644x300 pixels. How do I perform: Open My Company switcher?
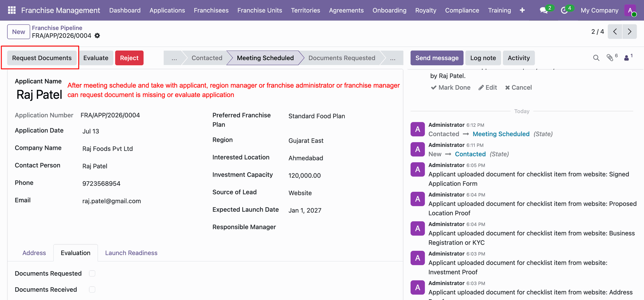[599, 10]
